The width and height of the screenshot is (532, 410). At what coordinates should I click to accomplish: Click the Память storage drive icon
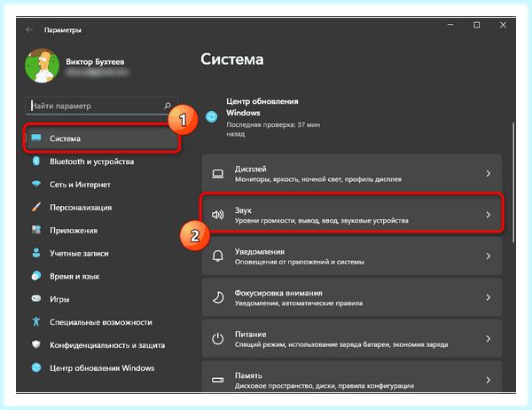pos(218,380)
